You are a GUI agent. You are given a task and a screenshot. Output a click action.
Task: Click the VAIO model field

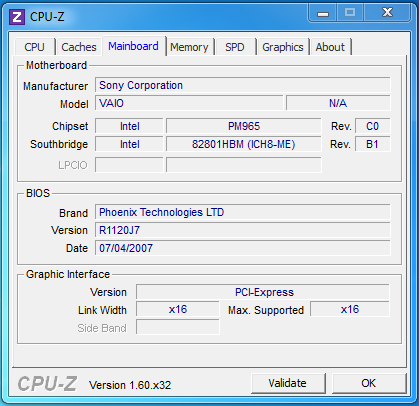point(189,103)
